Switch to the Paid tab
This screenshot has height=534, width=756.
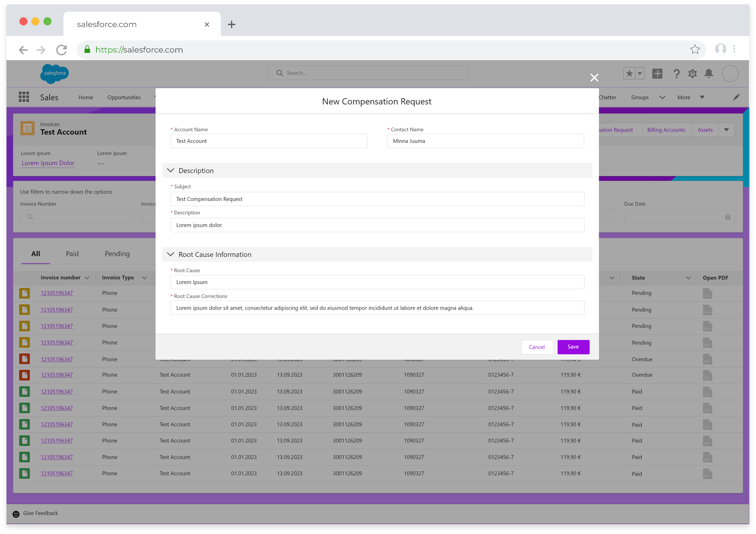pos(72,253)
